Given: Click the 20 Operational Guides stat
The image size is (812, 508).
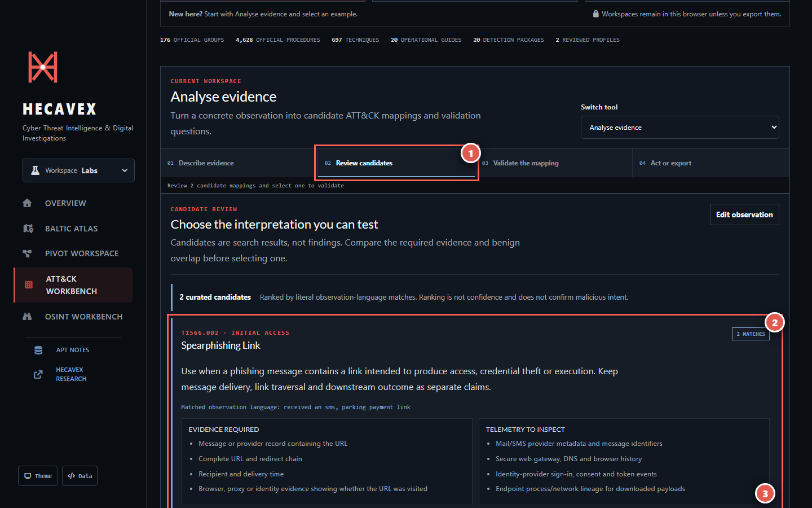Looking at the screenshot, I should (x=426, y=40).
